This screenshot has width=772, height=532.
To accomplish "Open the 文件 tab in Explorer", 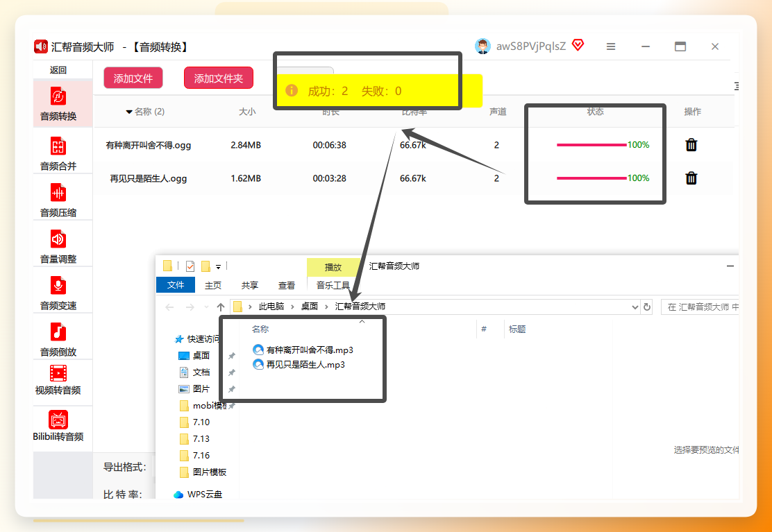I will 175,284.
